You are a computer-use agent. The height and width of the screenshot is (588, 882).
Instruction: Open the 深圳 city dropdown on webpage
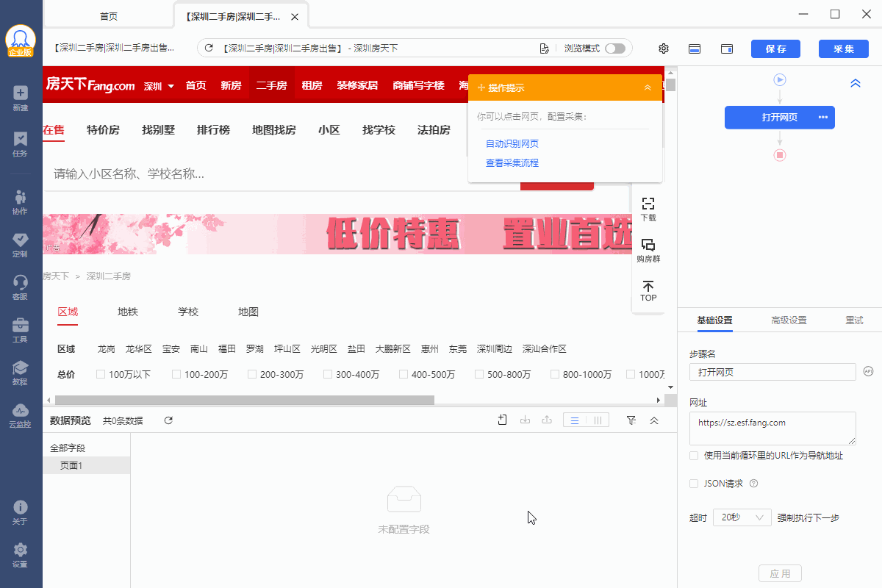pos(159,86)
